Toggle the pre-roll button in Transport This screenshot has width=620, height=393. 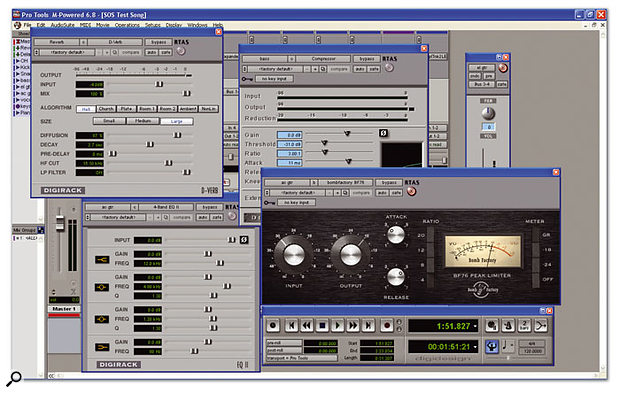click(284, 343)
